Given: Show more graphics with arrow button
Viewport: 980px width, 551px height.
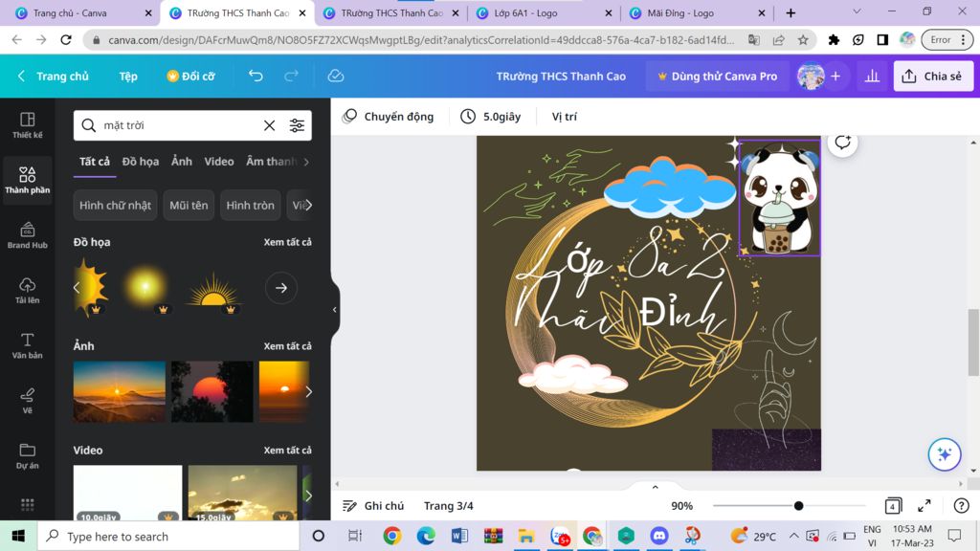Looking at the screenshot, I should (x=281, y=288).
